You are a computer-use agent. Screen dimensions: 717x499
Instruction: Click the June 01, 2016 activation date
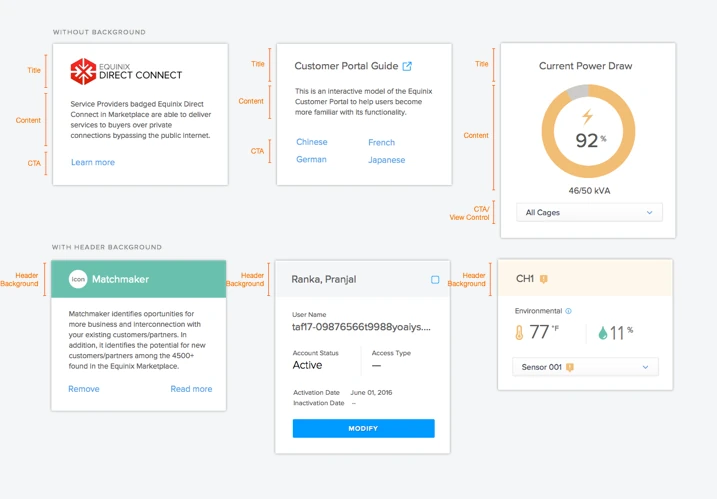[371, 392]
